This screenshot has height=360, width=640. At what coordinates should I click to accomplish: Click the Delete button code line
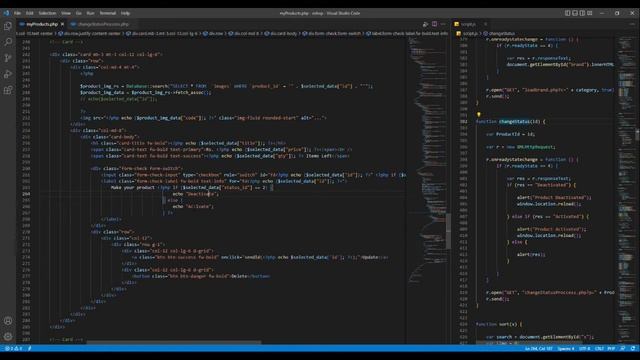click(201, 276)
